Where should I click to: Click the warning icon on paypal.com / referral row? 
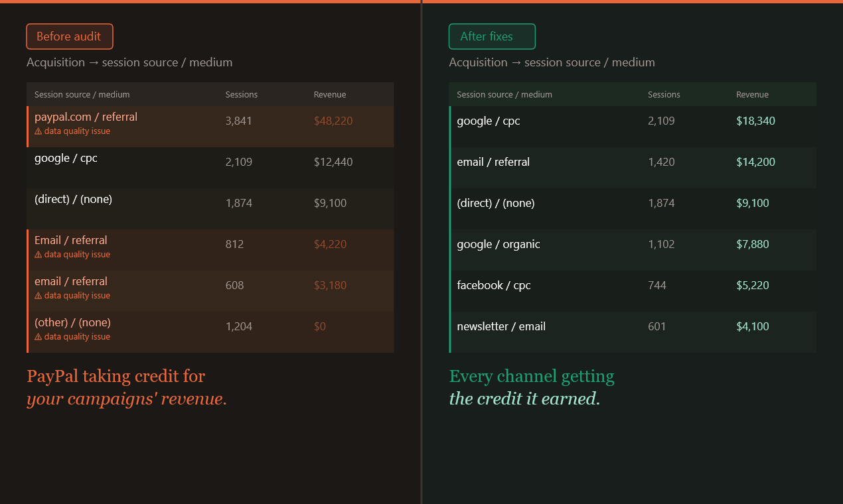point(38,131)
